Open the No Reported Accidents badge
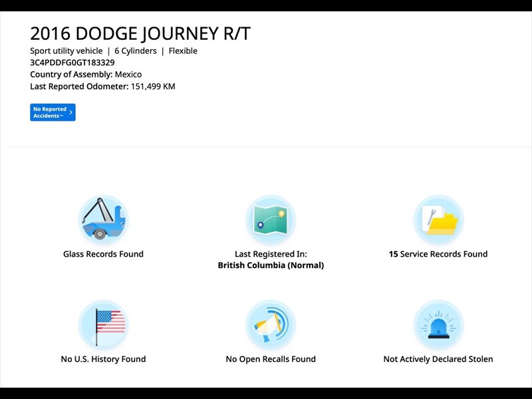532x399 pixels. [53, 112]
